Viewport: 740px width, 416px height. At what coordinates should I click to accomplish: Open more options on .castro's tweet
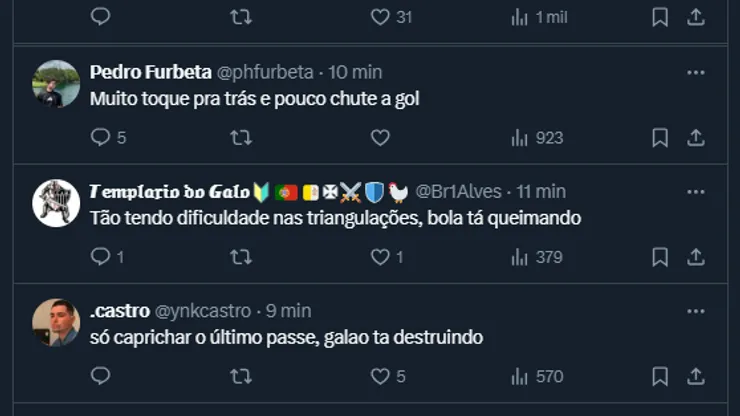[x=696, y=311]
